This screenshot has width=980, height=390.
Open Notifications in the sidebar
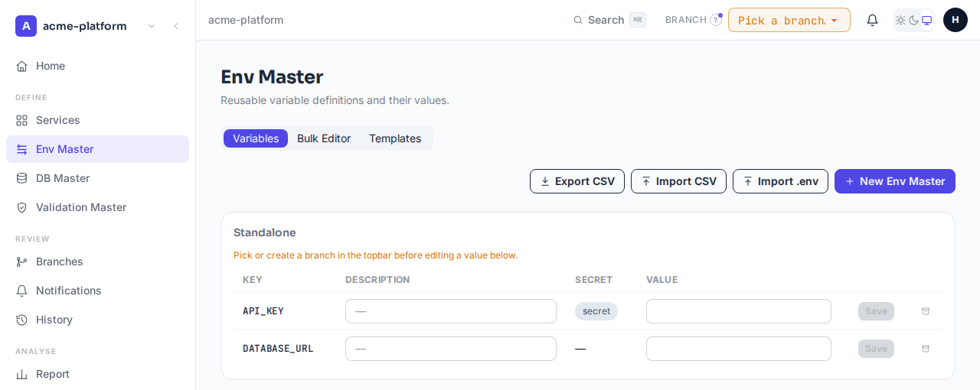(x=97, y=291)
